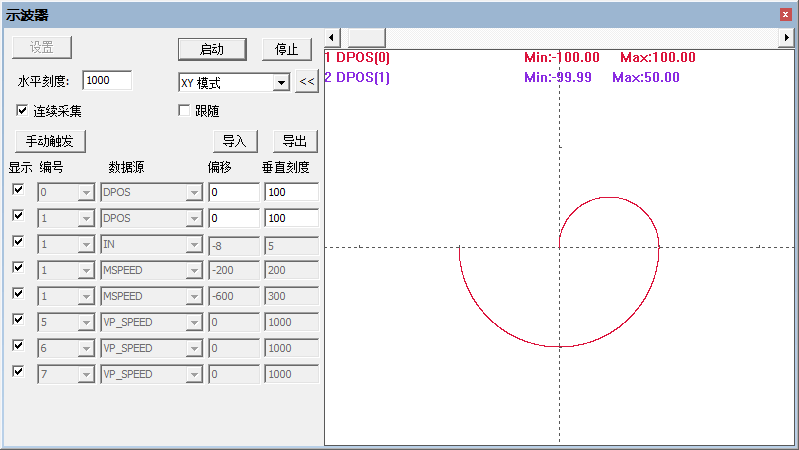Click the 偏移 offset field of second DPOS row
This screenshot has height=450, width=799.
pyautogui.click(x=234, y=218)
